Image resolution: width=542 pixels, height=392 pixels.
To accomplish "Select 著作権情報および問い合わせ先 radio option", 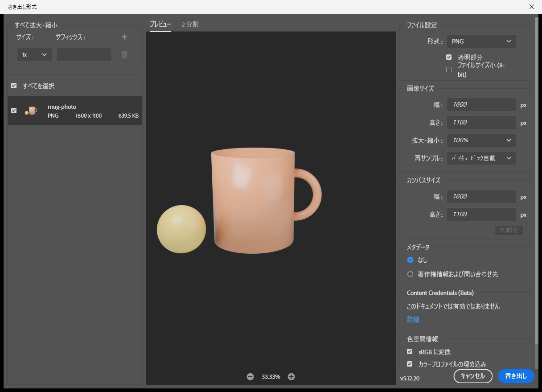I will (410, 274).
